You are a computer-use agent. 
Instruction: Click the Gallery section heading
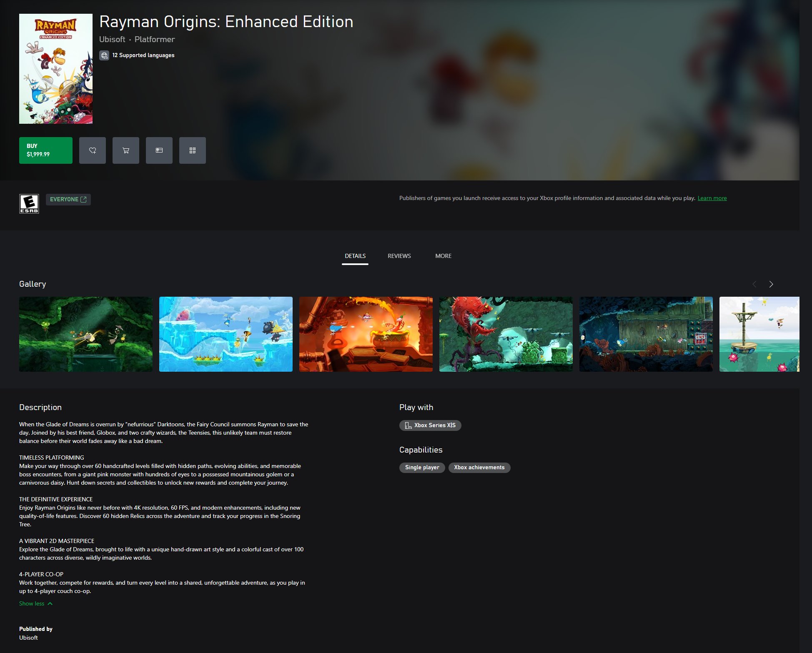(33, 284)
